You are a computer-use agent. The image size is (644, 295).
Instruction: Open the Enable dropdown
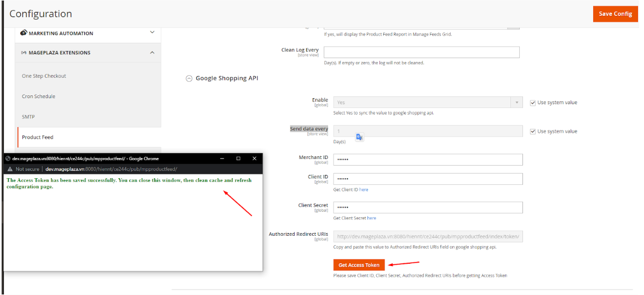[428, 103]
